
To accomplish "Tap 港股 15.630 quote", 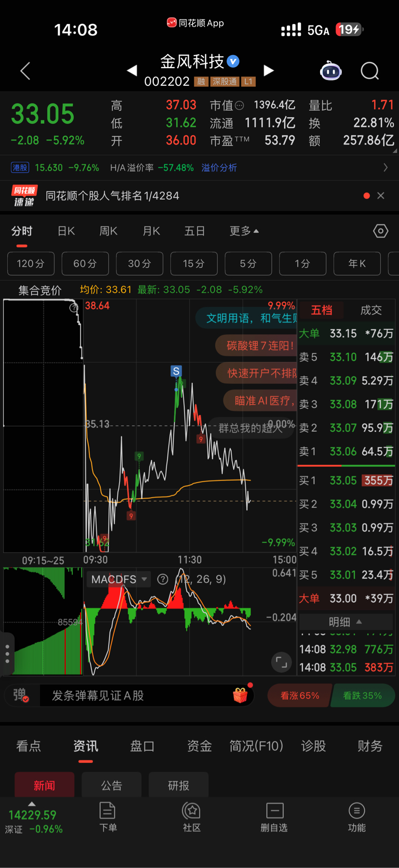I will [x=55, y=167].
